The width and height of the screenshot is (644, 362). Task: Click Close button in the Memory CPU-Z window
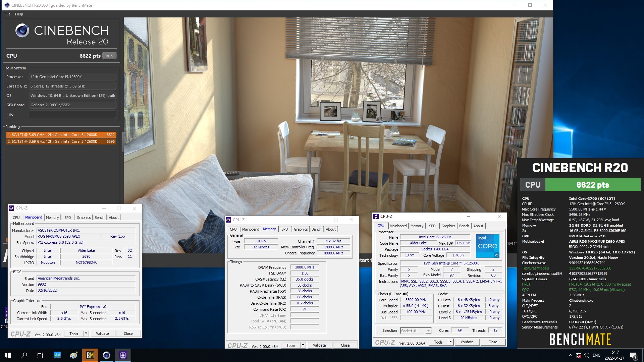click(x=345, y=346)
